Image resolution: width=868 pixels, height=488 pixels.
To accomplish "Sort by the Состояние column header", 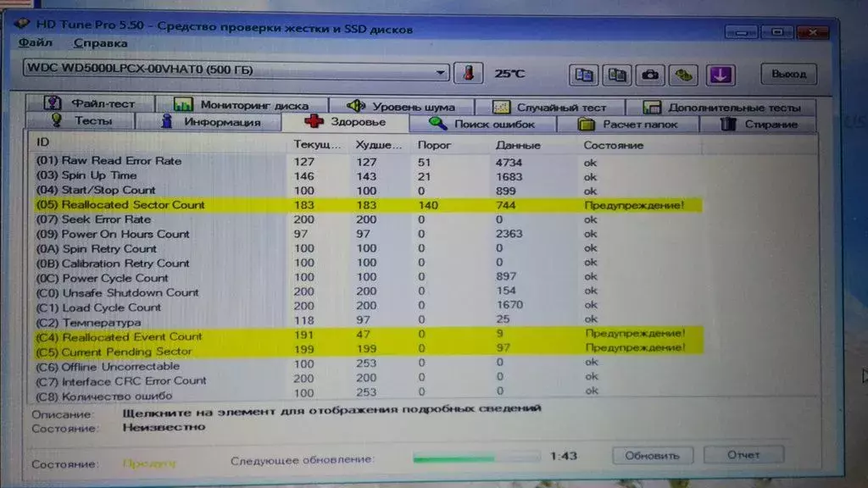I will click(614, 146).
